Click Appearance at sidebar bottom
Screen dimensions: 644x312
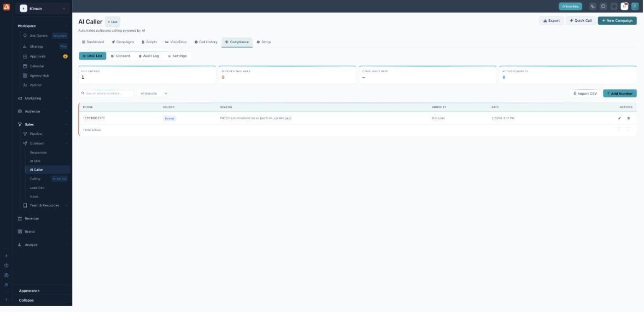click(x=29, y=291)
